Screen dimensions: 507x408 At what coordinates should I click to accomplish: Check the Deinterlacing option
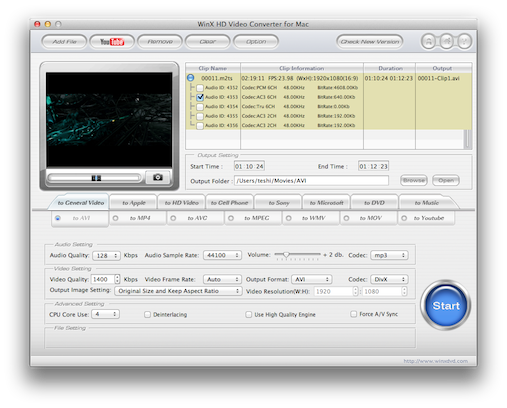tap(147, 314)
